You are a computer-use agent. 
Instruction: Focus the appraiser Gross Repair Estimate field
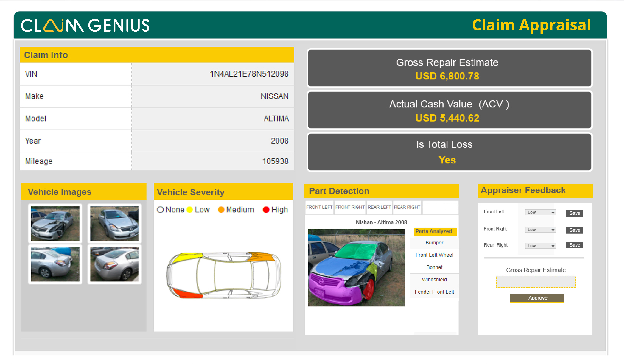[536, 282]
